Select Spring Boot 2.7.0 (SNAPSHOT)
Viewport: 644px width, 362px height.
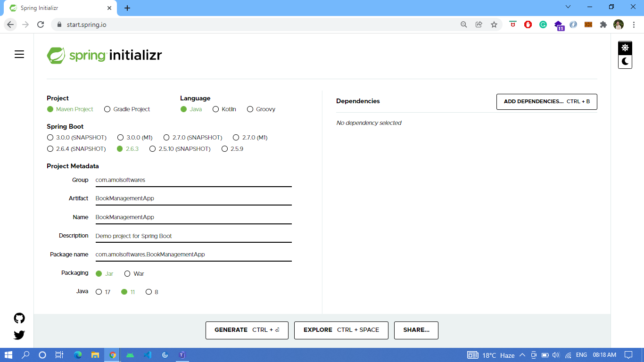coord(192,138)
